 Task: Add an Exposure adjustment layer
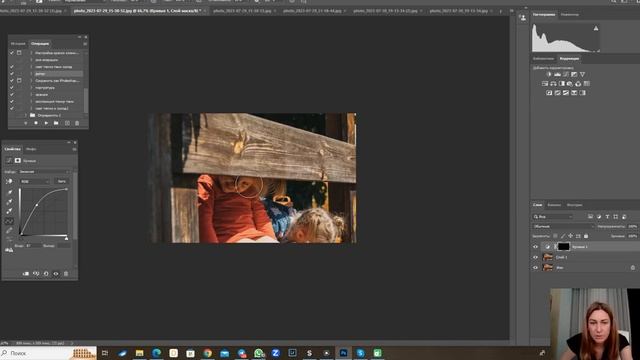pyautogui.click(x=574, y=74)
